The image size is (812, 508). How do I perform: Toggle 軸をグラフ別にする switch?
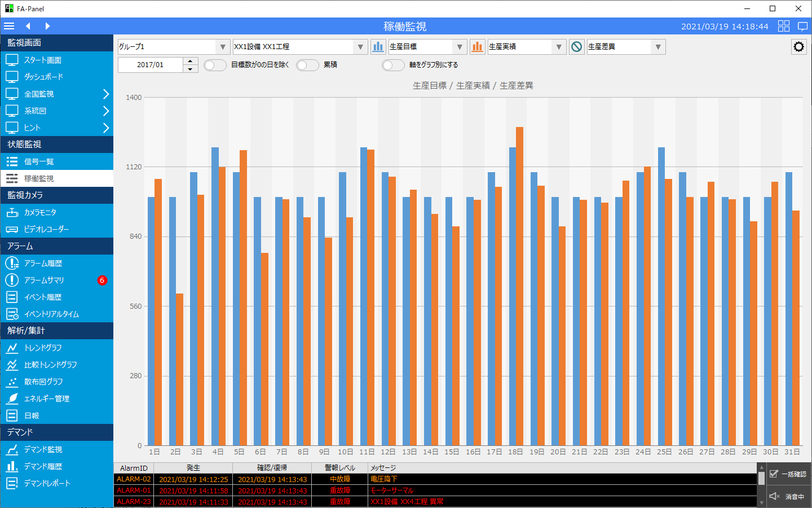point(393,65)
